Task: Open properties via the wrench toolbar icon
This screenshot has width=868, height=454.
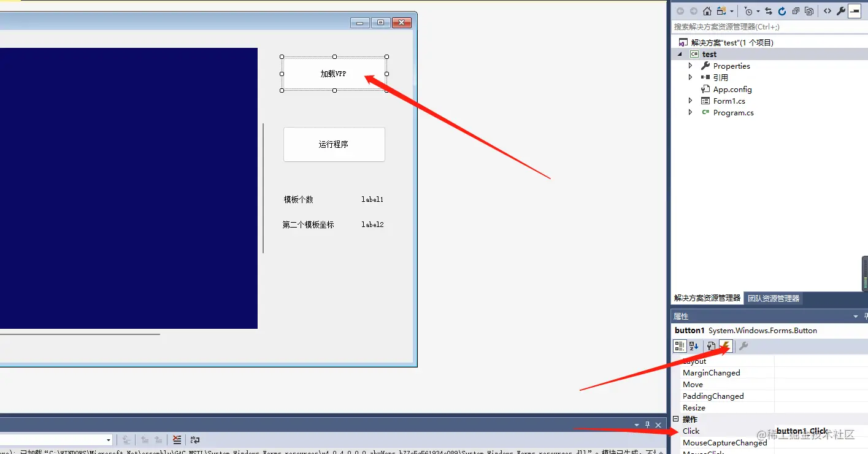Action: point(841,11)
